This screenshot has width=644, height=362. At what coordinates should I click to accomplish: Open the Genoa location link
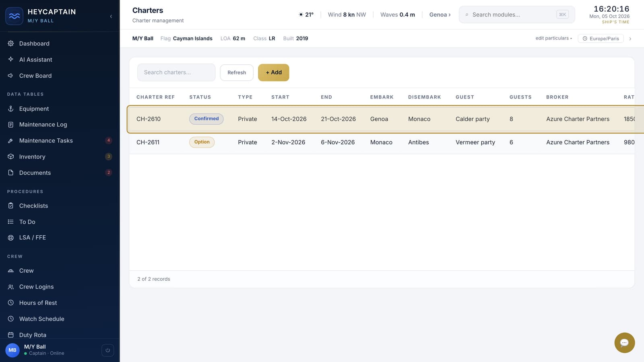click(440, 14)
